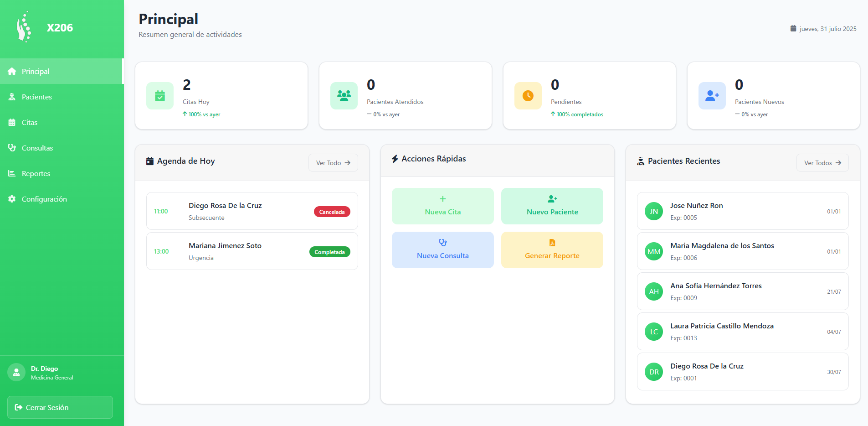The width and height of the screenshot is (868, 426).
Task: Click the red Cancelada status badge
Action: 332,212
